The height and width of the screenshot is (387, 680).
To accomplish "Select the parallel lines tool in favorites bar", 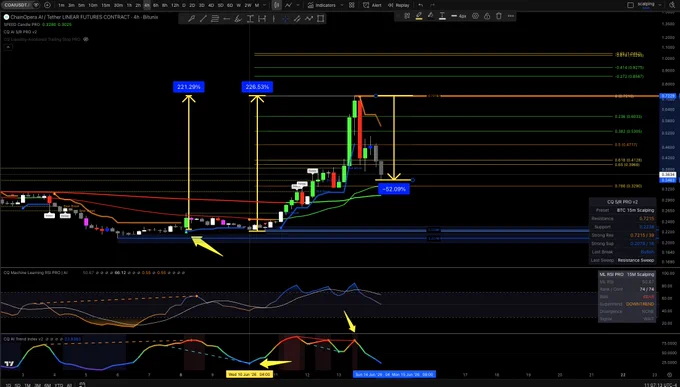I will (x=214, y=19).
